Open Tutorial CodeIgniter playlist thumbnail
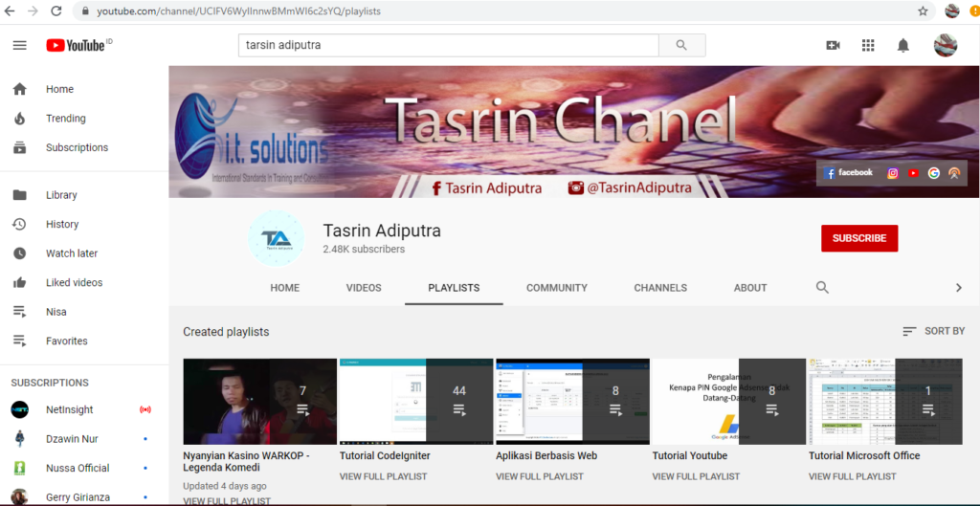This screenshot has height=506, width=980. 416,402
